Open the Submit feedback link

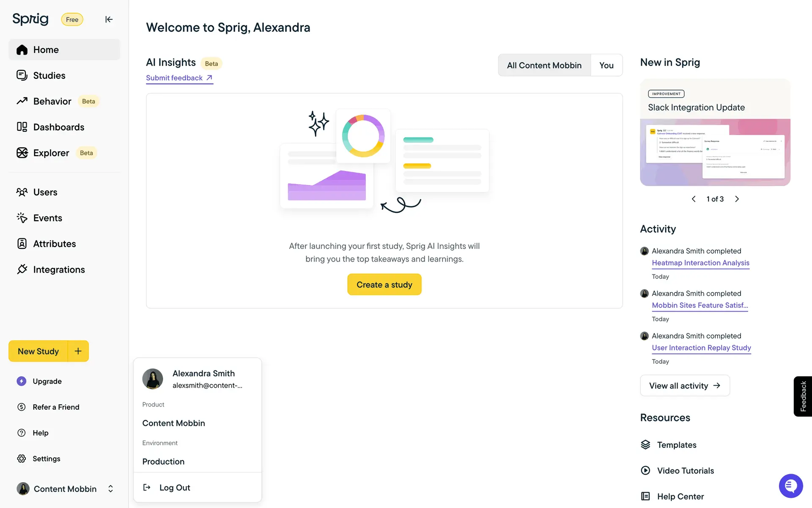[x=179, y=78]
